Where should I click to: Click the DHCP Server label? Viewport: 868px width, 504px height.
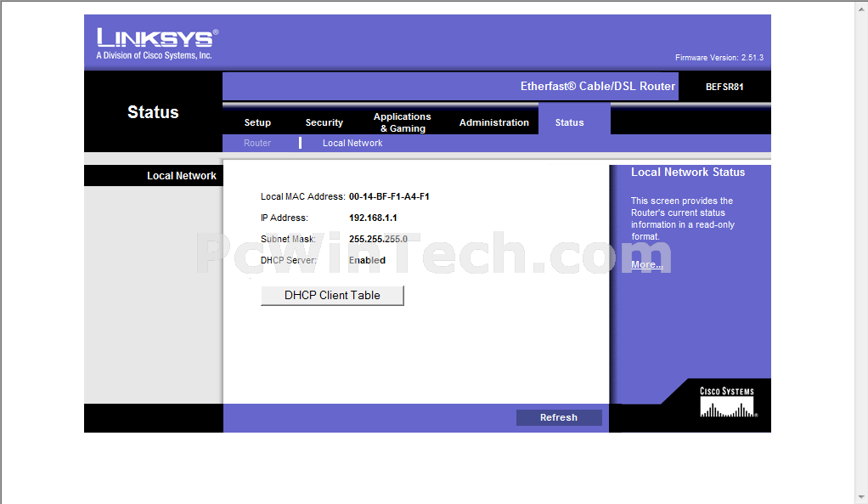(289, 260)
